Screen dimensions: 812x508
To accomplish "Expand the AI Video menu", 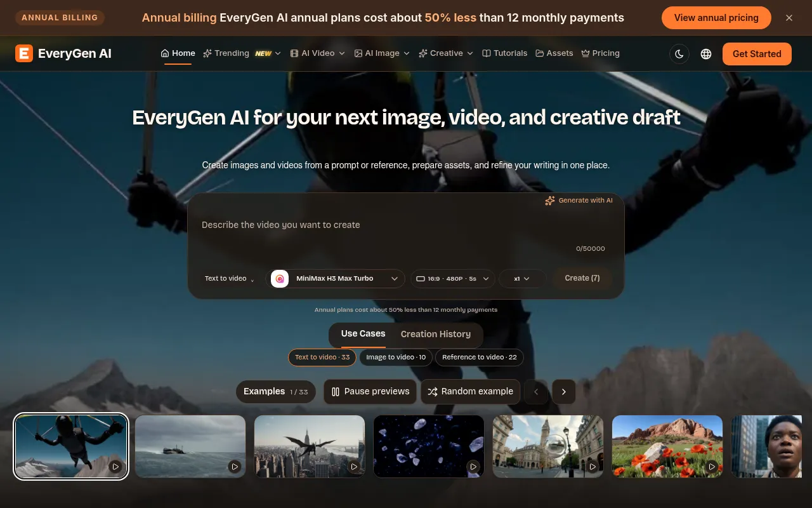I will click(318, 53).
